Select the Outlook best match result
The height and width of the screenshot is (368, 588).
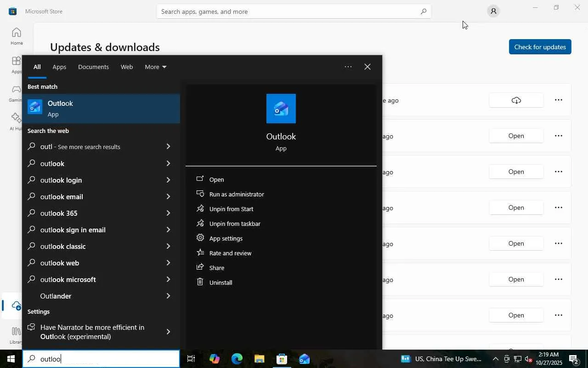101,109
